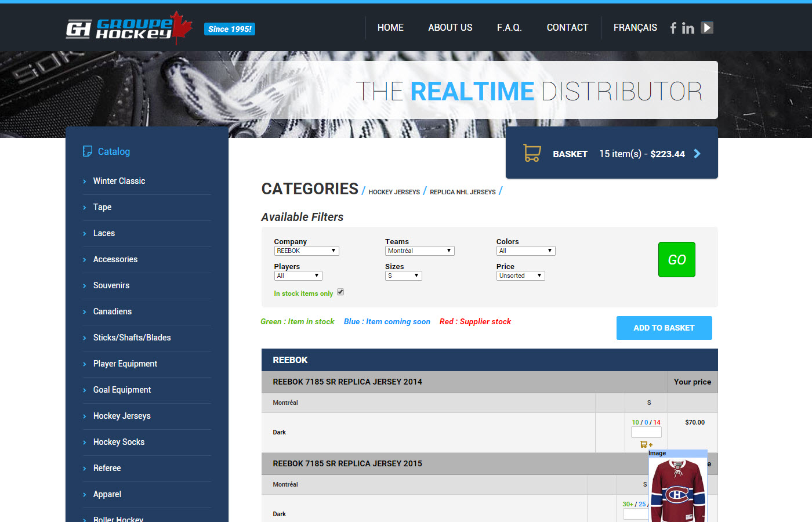Click arrow icon beside Referee
Screen dimensions: 812x522
[85, 469]
